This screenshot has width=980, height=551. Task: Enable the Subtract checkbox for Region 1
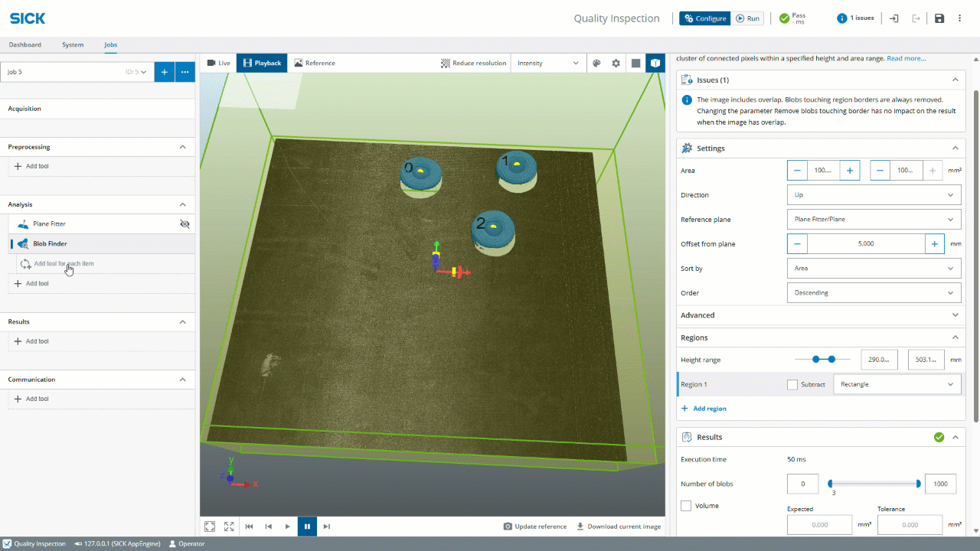coord(792,384)
